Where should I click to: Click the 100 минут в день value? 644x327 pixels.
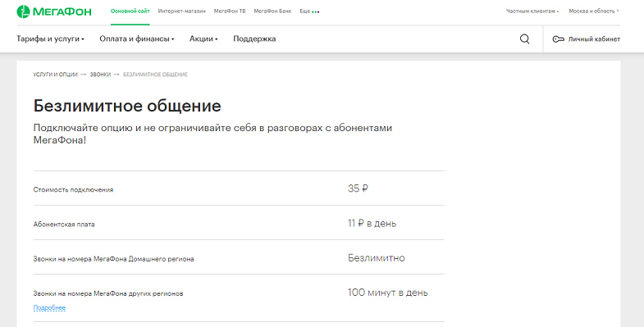[388, 293]
